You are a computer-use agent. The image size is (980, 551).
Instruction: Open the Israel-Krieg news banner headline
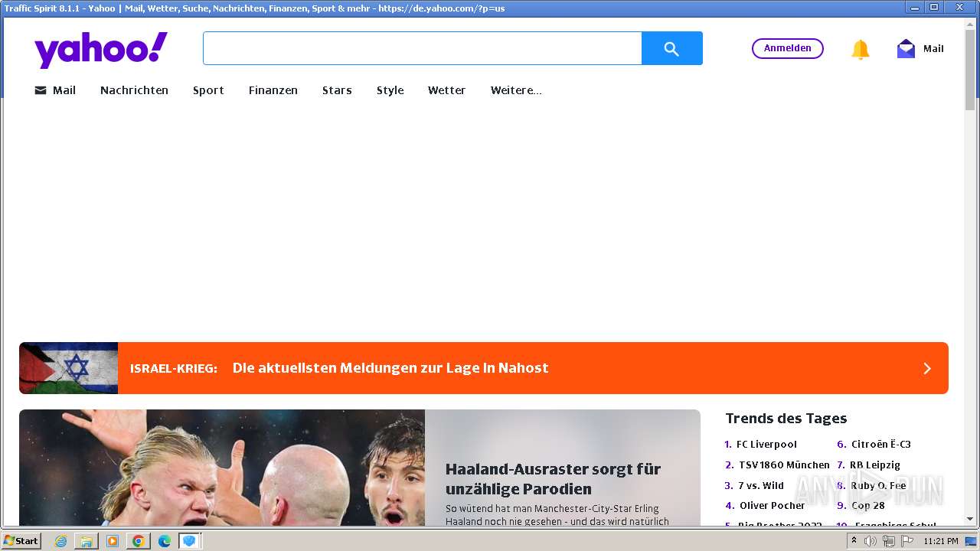coord(390,368)
